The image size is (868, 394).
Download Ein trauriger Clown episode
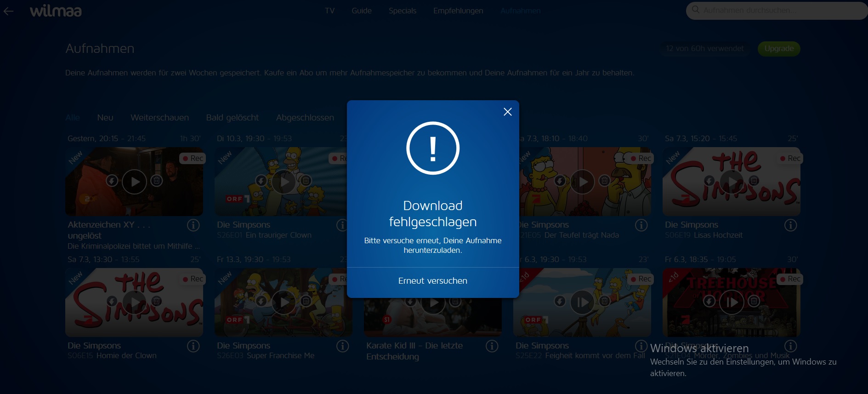coord(261,181)
